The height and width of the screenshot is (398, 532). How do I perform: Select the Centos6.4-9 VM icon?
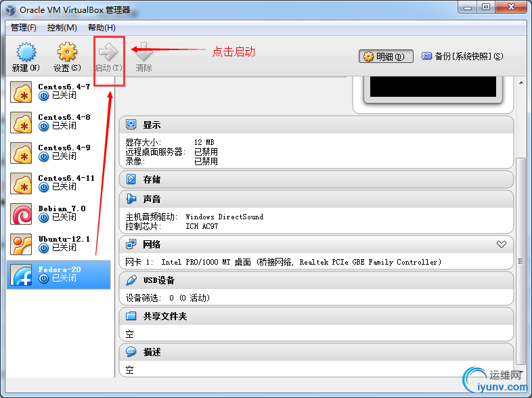(x=21, y=153)
